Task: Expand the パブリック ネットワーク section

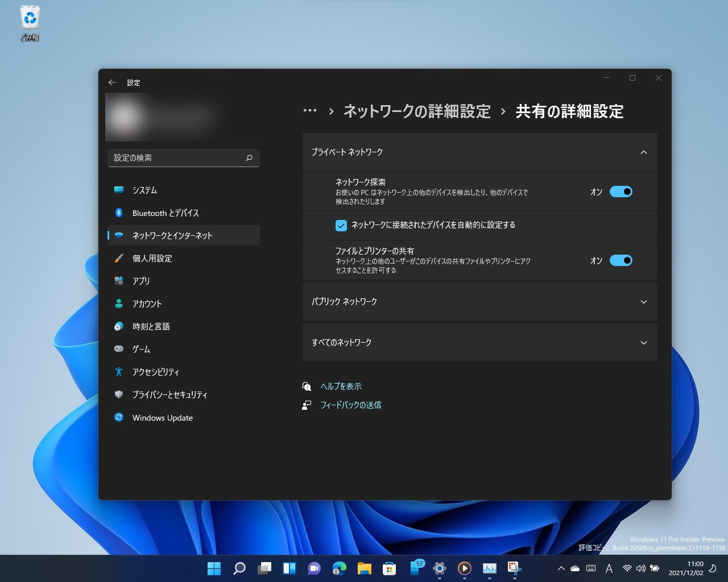Action: click(x=643, y=302)
